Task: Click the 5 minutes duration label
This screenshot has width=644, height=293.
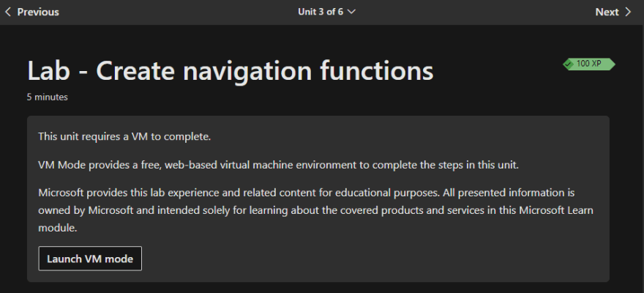Action: 48,97
